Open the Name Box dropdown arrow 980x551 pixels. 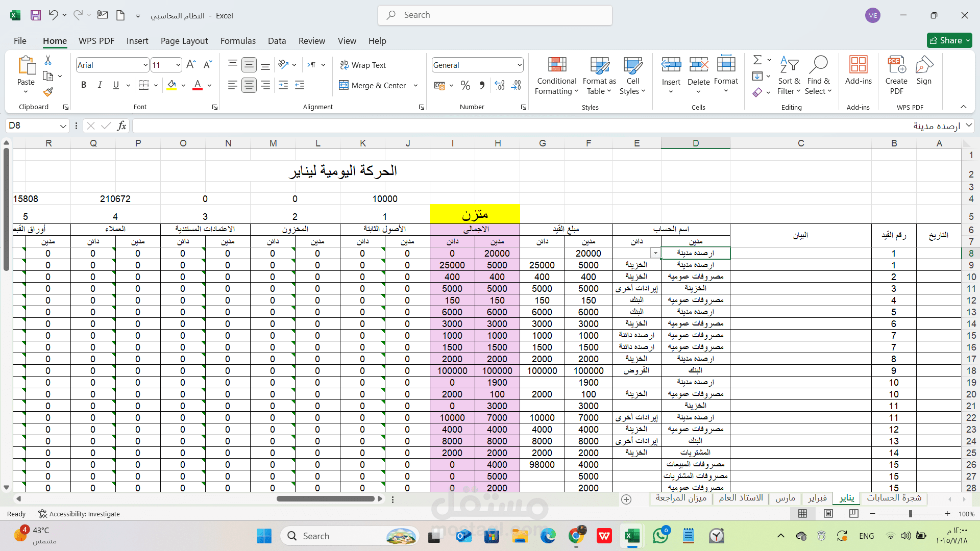pos(63,126)
